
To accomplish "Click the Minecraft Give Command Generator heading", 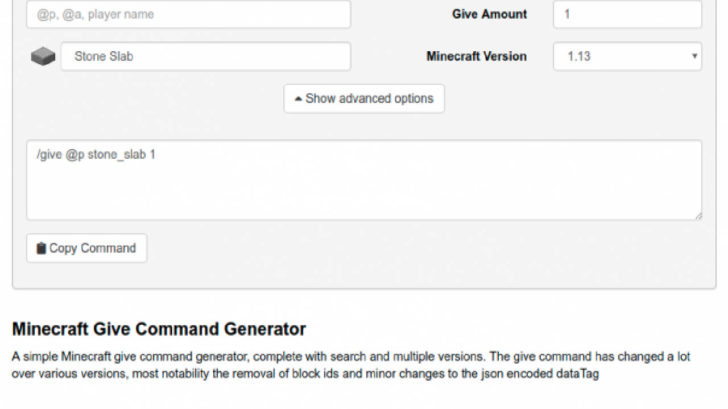I will (x=159, y=329).
